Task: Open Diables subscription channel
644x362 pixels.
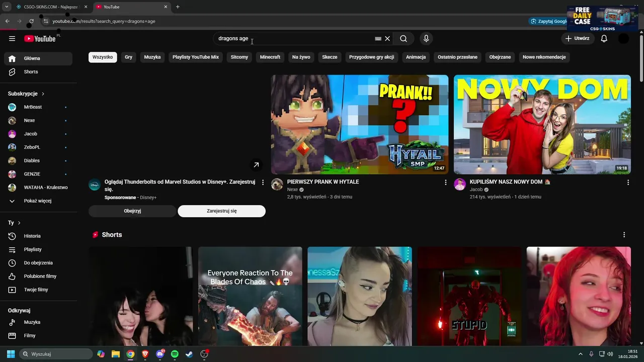Action: [38, 160]
